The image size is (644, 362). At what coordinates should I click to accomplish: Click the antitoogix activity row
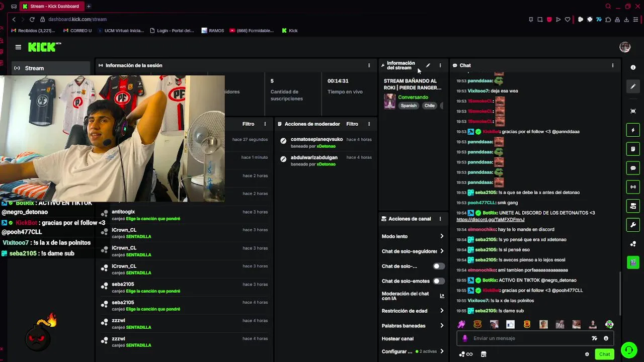coord(185,215)
